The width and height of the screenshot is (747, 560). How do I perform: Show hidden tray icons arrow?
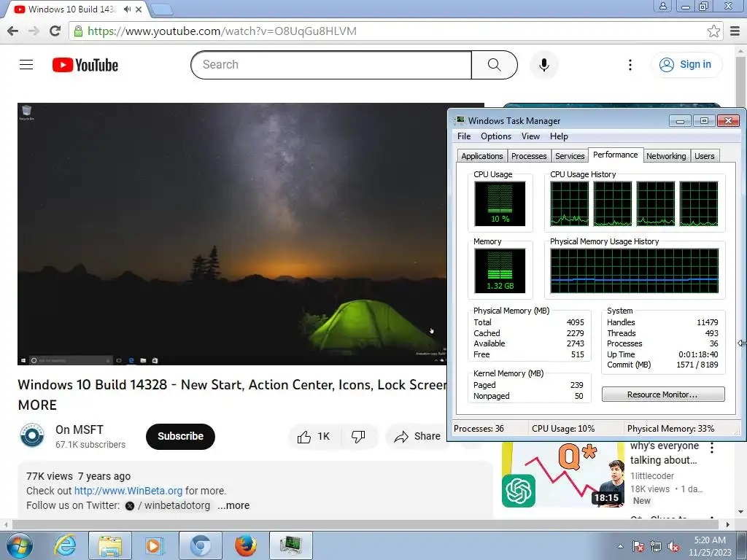coord(620,546)
